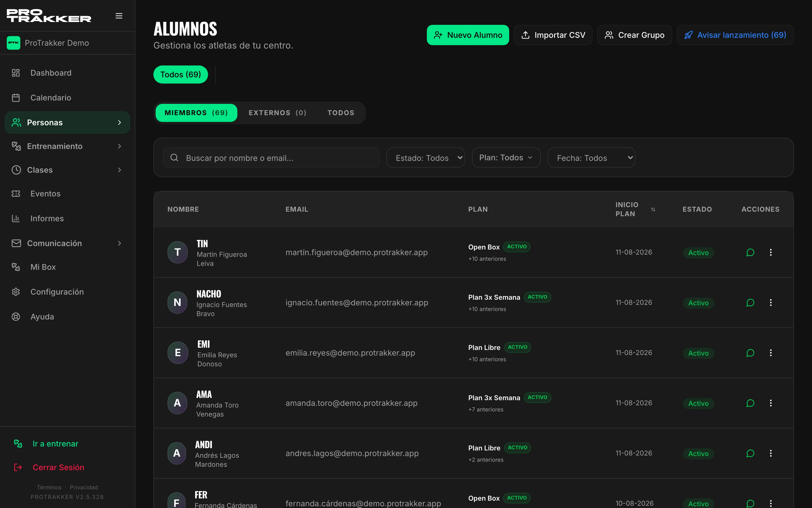Click Nuevo Alumno button
This screenshot has height=508, width=812.
(468, 35)
